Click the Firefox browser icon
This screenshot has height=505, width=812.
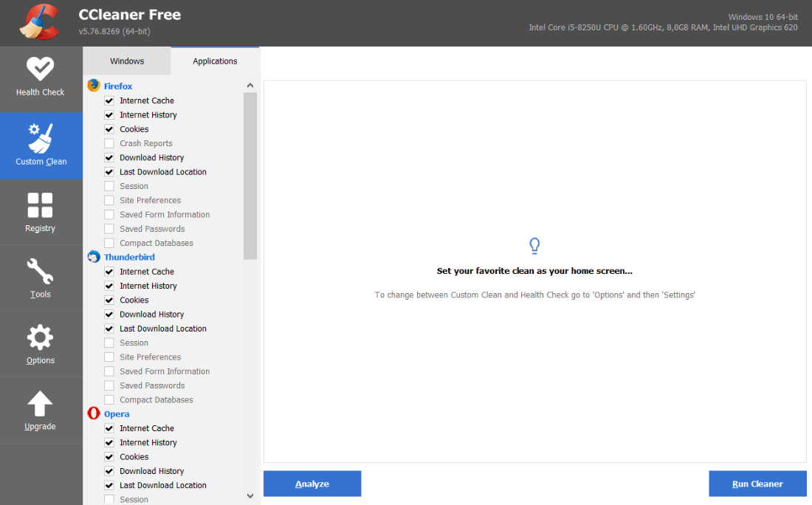(x=94, y=86)
